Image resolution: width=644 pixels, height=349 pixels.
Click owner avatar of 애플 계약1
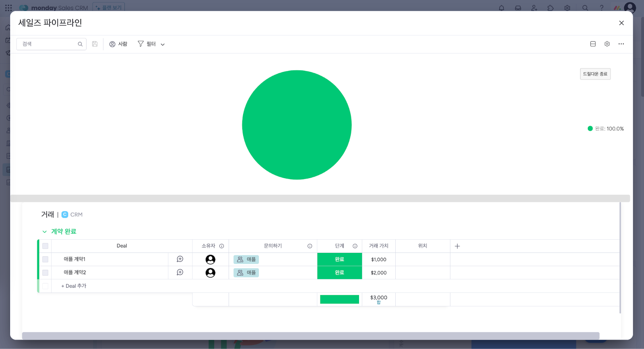pos(211,259)
